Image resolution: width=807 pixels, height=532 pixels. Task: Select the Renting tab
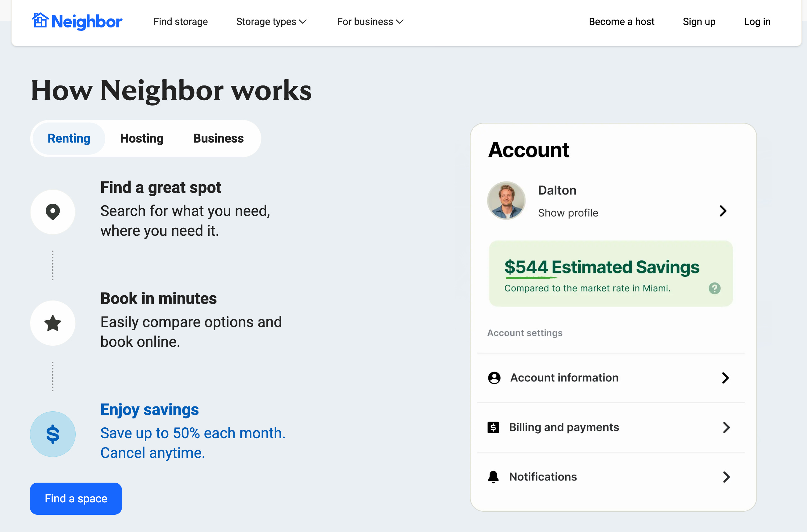69,139
